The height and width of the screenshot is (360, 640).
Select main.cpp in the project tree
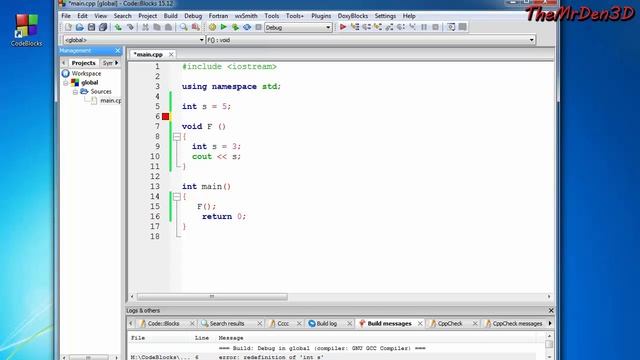[x=111, y=100]
